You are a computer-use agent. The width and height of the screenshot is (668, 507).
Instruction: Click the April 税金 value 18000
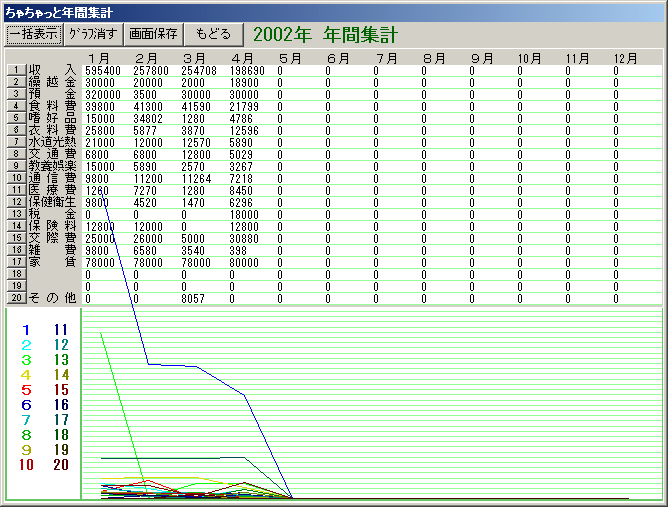click(244, 215)
